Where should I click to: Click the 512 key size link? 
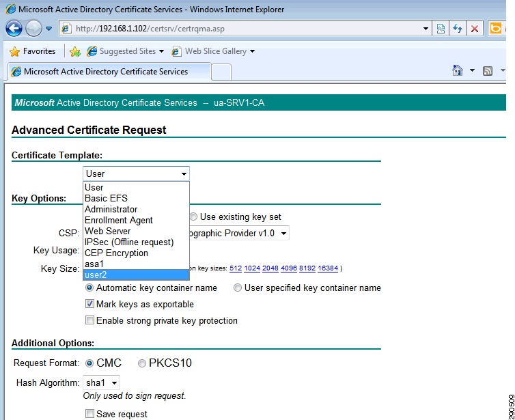click(x=236, y=268)
